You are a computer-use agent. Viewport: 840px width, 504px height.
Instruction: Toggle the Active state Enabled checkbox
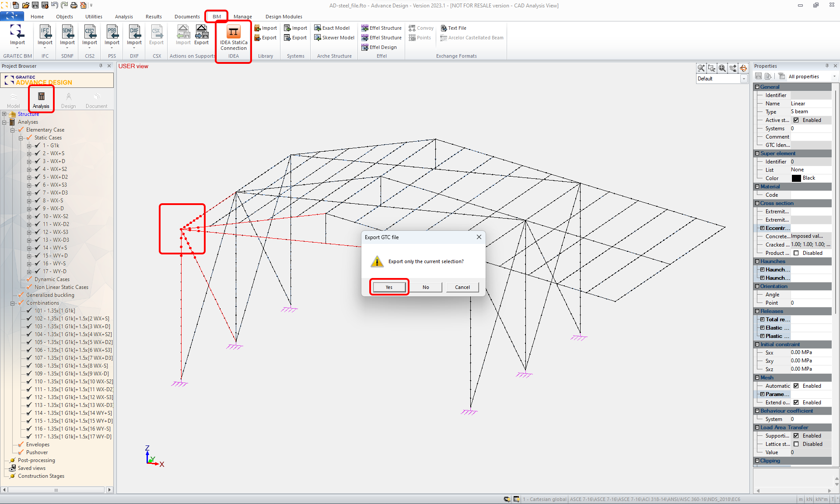[x=796, y=120]
